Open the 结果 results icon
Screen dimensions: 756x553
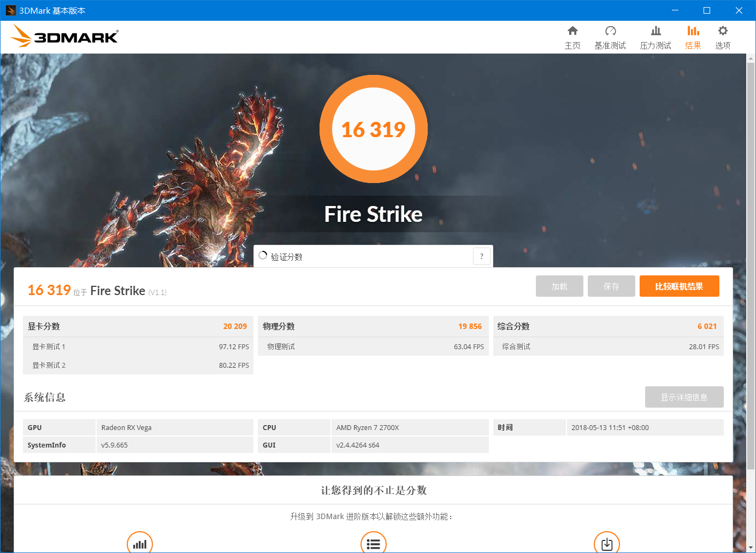(693, 31)
